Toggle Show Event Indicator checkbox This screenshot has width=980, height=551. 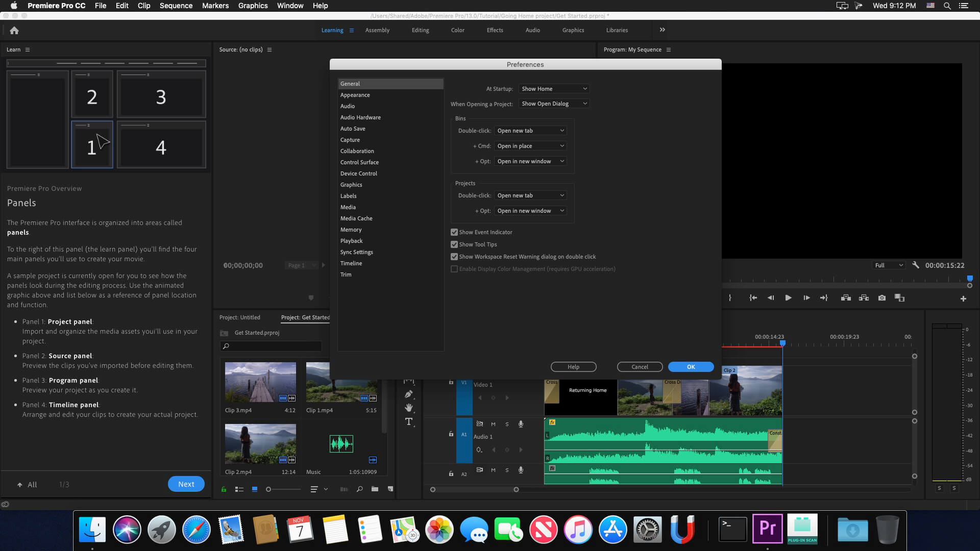pyautogui.click(x=454, y=232)
